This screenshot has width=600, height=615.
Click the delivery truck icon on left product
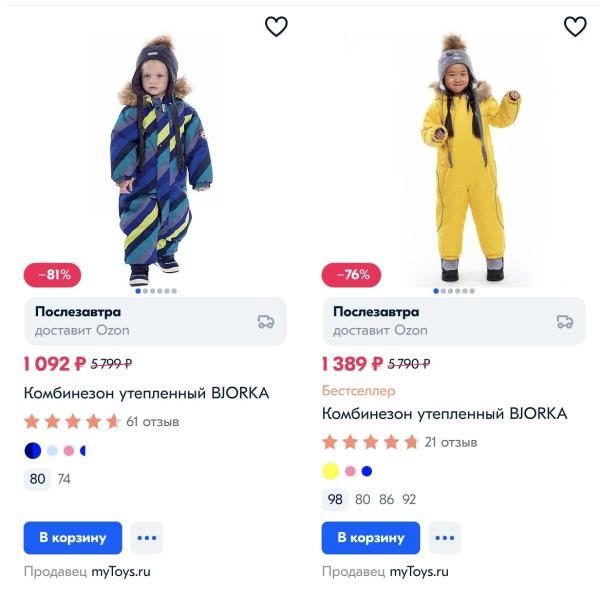(266, 321)
